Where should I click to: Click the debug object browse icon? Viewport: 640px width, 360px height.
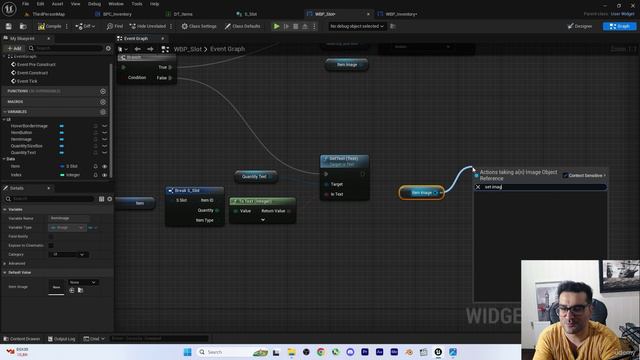(393, 26)
